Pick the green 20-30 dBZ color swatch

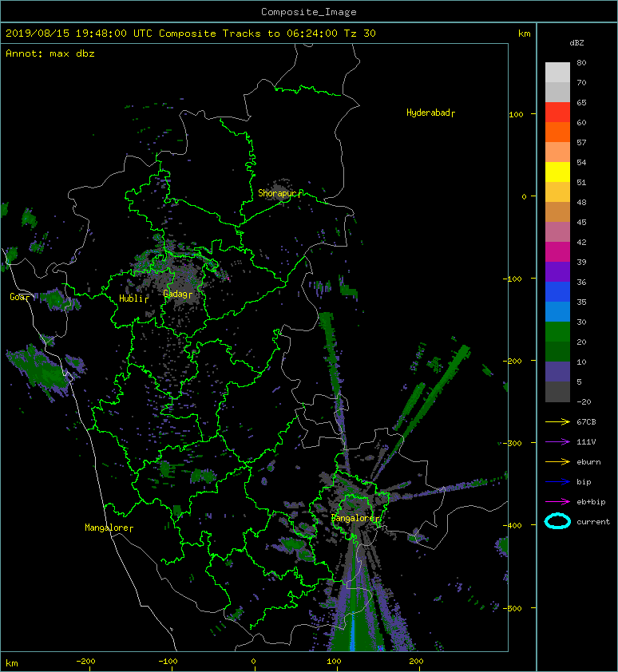(557, 332)
